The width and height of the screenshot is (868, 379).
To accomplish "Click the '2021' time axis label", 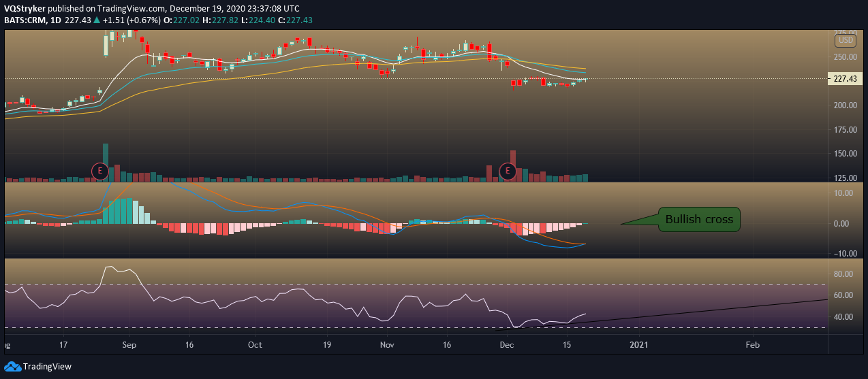I will click(x=639, y=345).
